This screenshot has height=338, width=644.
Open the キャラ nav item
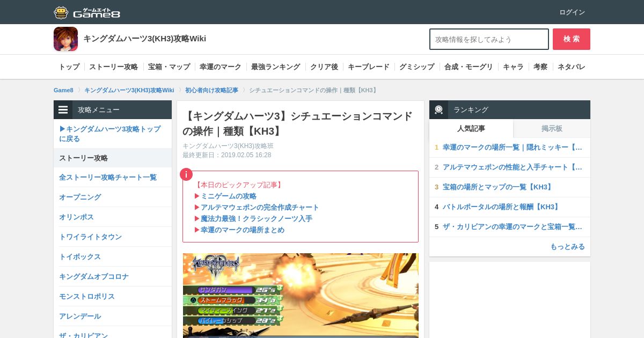click(x=513, y=67)
